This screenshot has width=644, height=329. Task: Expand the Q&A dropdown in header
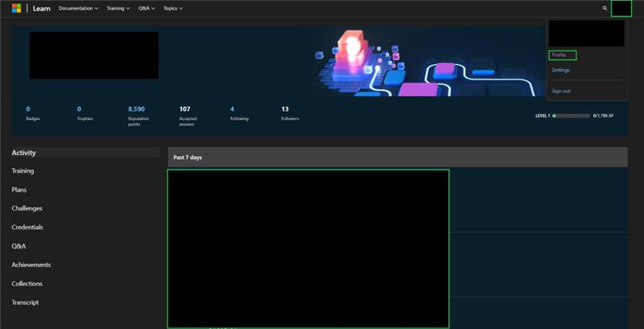[x=147, y=8]
